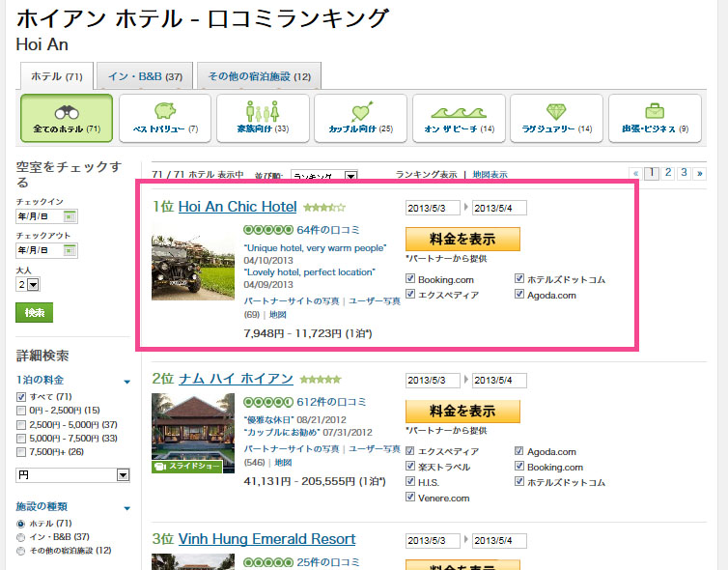This screenshot has width=728, height=570.
Task: Open the Hoi An Chic Hotel jeep thumbnail
Action: tap(193, 268)
